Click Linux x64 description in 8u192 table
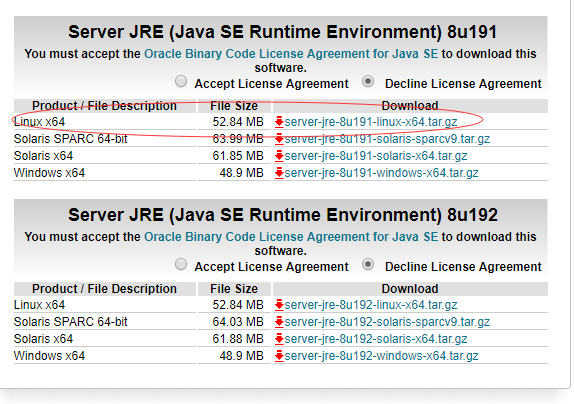The height and width of the screenshot is (404, 574). point(39,305)
